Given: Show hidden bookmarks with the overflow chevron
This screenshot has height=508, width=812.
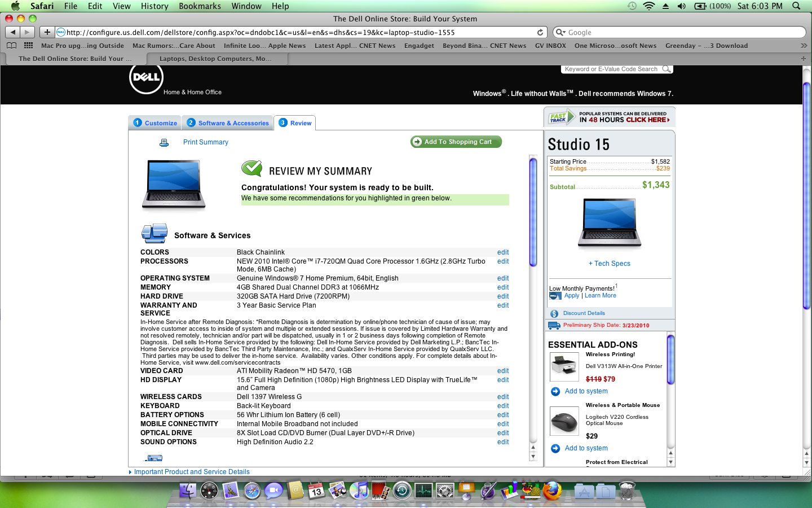Looking at the screenshot, I should (x=804, y=46).
